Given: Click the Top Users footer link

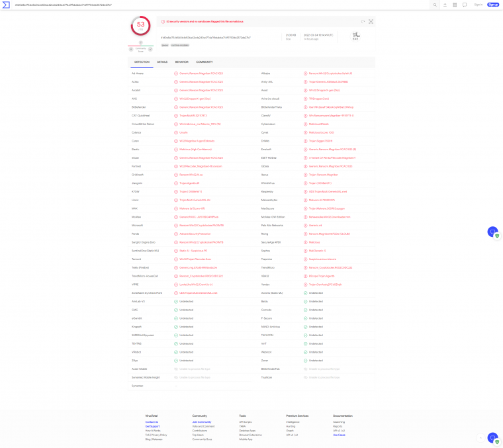Looking at the screenshot, I should [198, 435].
